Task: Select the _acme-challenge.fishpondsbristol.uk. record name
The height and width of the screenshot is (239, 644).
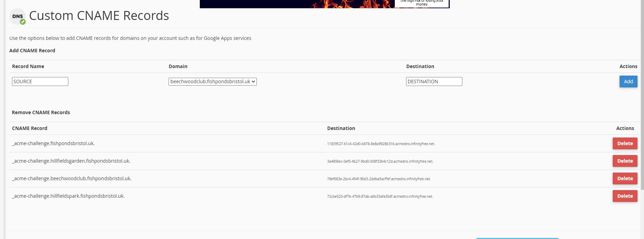Action: pos(54,143)
